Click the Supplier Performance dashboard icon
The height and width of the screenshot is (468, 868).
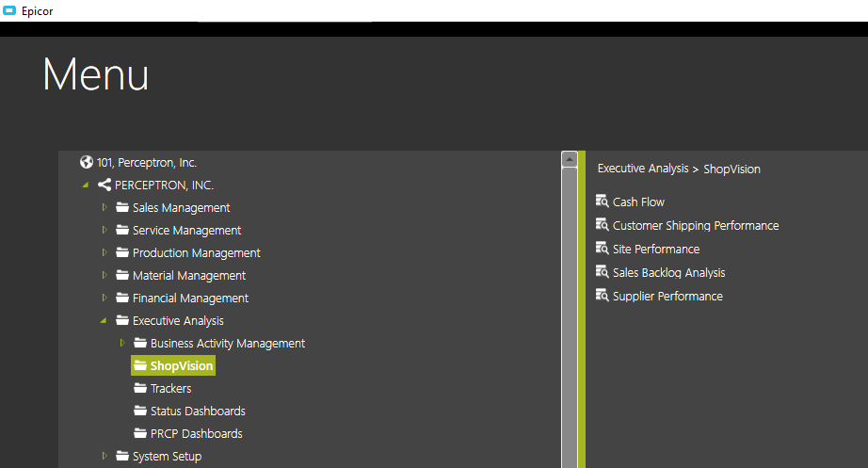click(602, 295)
